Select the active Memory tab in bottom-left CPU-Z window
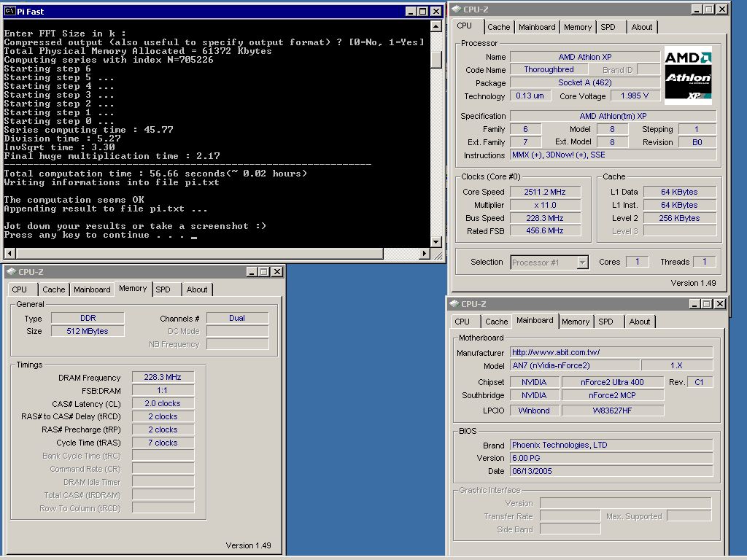This screenshot has width=747, height=560. (133, 288)
